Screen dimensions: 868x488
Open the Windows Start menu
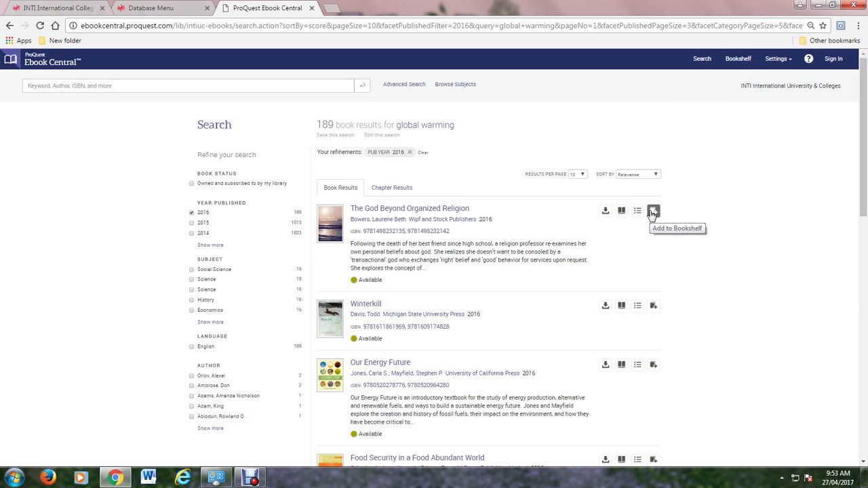14,478
